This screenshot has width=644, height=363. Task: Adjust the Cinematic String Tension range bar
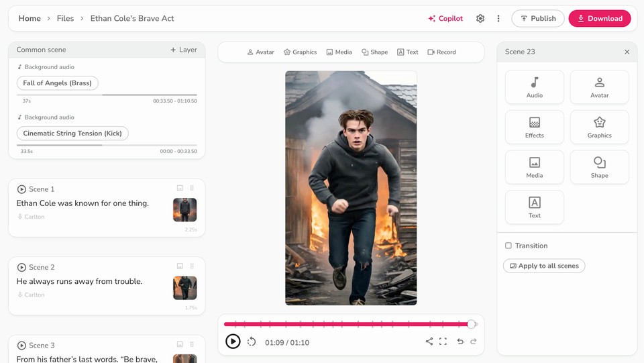tap(107, 145)
